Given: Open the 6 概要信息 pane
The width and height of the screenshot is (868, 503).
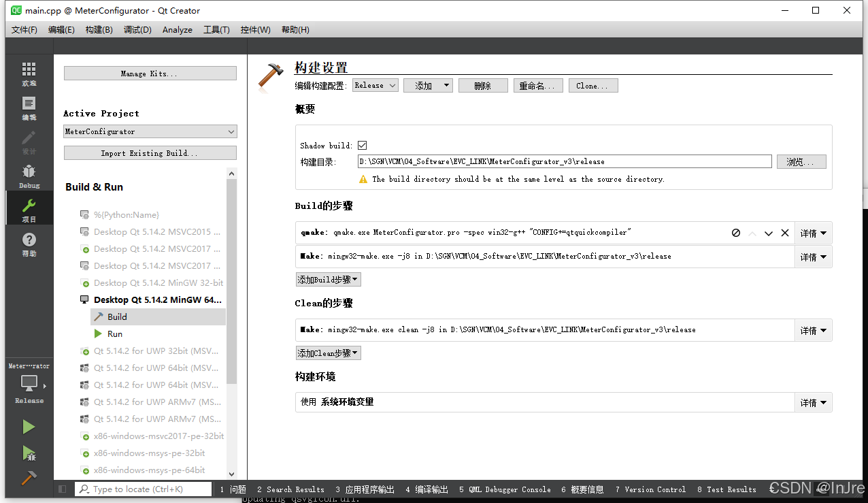Looking at the screenshot, I should click(582, 489).
